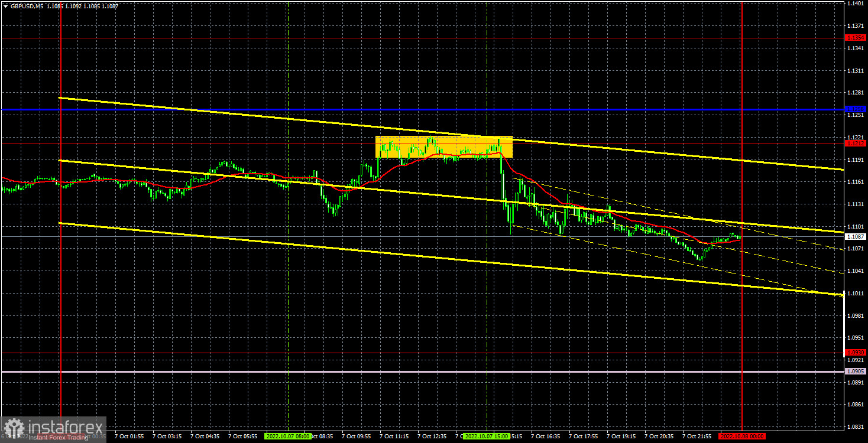This screenshot has height=443, width=868.
Task: Select the red horizontal line at 1.1354
Action: point(422,37)
